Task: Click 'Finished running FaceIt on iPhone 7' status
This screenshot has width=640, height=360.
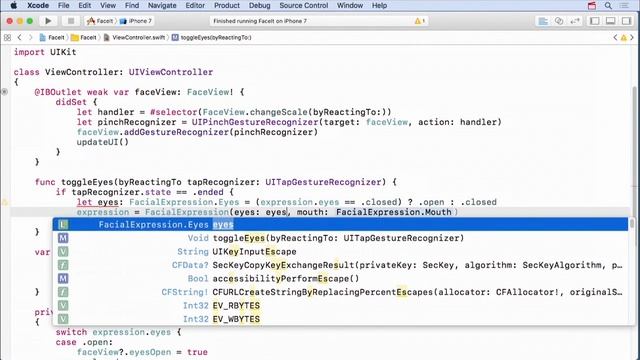Action: (x=260, y=21)
